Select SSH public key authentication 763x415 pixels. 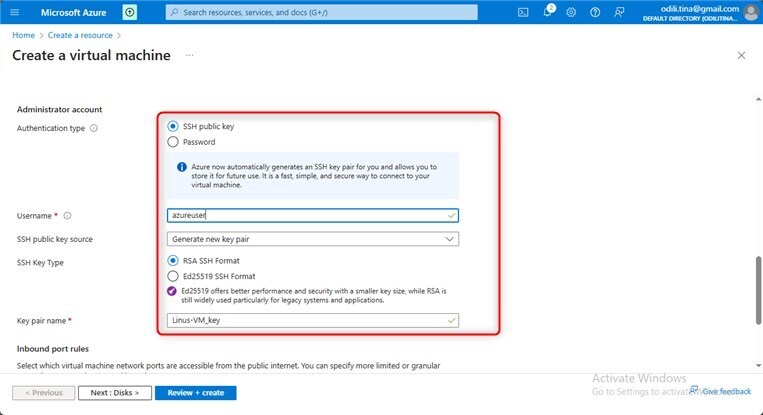[x=173, y=127]
